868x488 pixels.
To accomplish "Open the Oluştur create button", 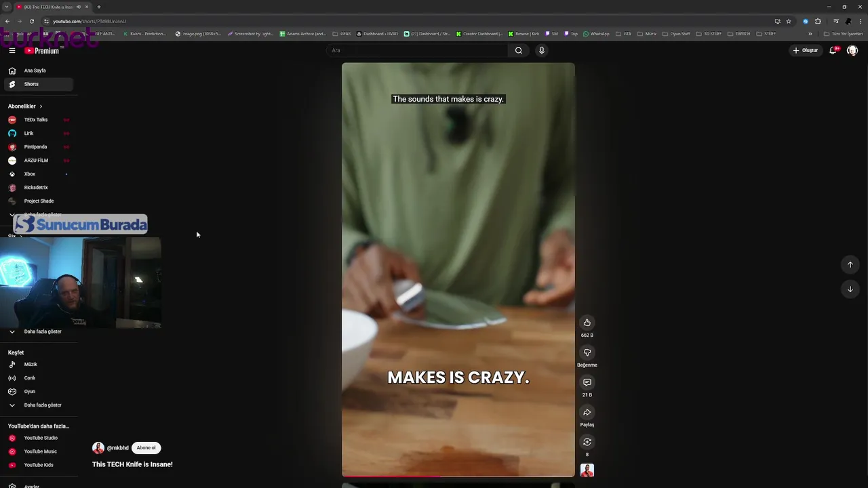I will click(x=806, y=50).
